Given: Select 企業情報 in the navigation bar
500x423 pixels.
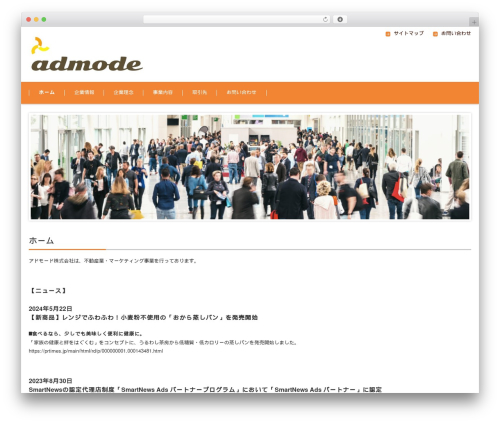Looking at the screenshot, I should 84,92.
